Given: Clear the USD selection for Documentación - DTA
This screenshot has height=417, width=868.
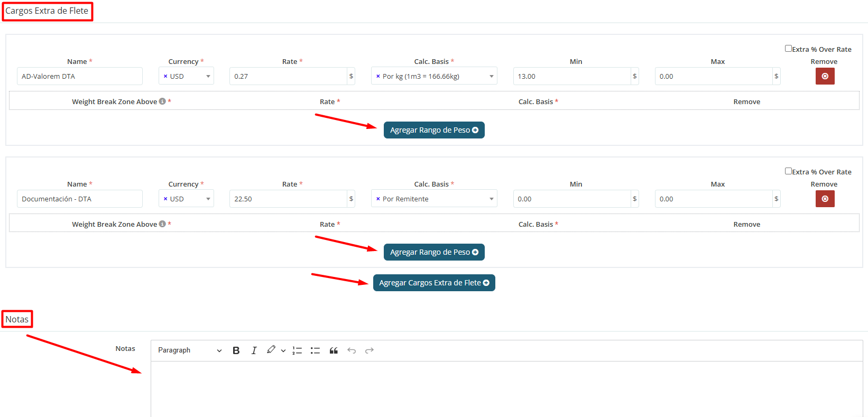Looking at the screenshot, I should [165, 199].
